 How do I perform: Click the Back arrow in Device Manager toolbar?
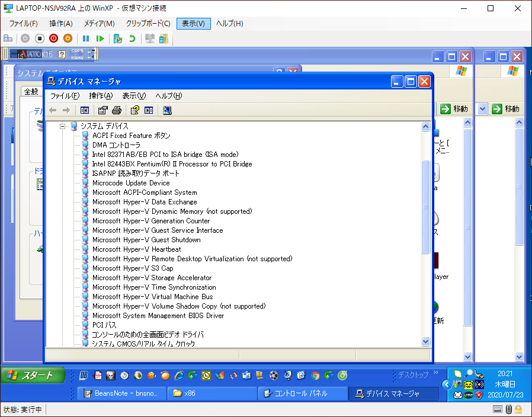tap(53, 110)
